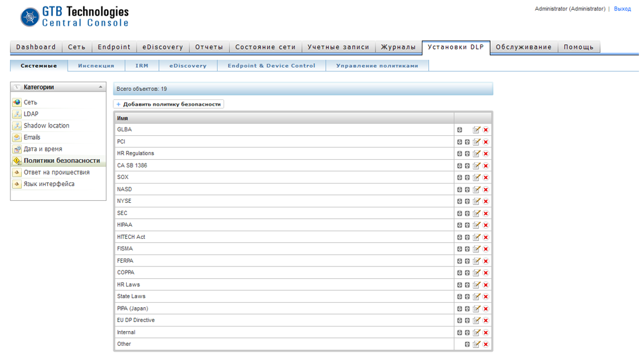Open the eDiscovery sub-tab
This screenshot has width=644, height=360.
click(x=188, y=66)
